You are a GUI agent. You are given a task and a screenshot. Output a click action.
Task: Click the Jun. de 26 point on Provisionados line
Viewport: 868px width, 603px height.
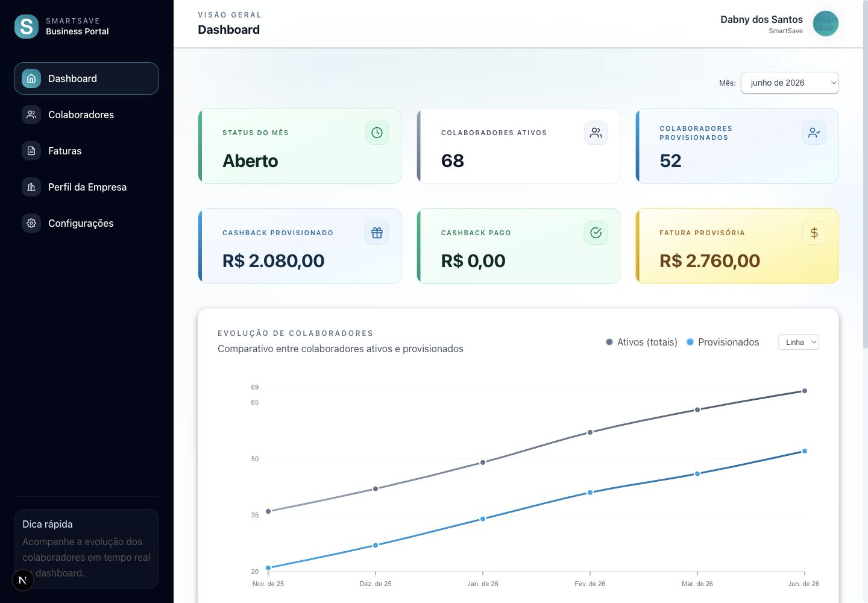[x=805, y=451]
